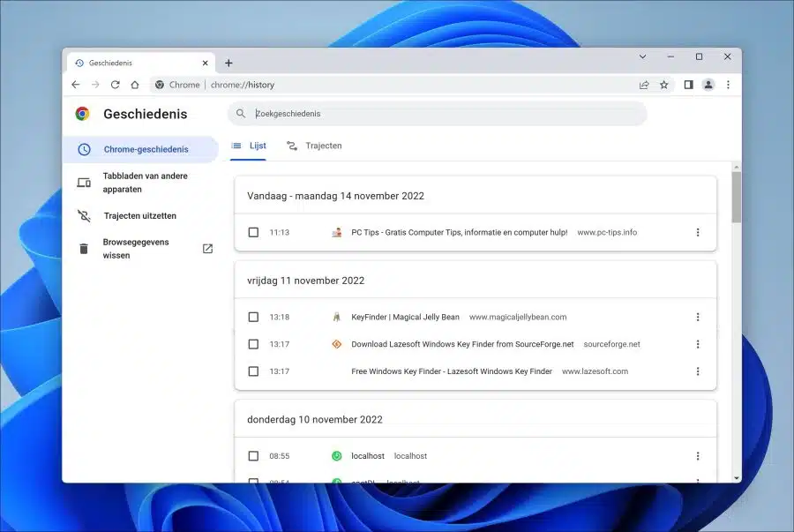Image resolution: width=794 pixels, height=532 pixels.
Task: Open a new tab with plus
Action: (228, 63)
